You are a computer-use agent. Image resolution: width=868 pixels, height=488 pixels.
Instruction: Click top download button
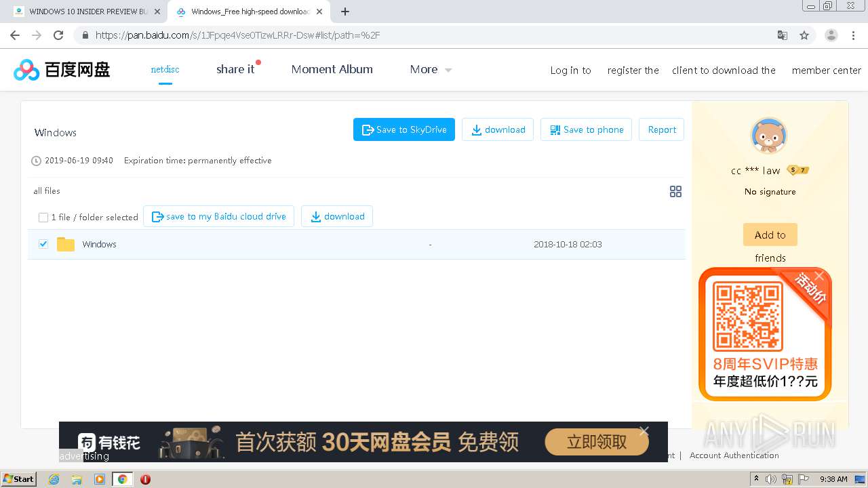498,129
